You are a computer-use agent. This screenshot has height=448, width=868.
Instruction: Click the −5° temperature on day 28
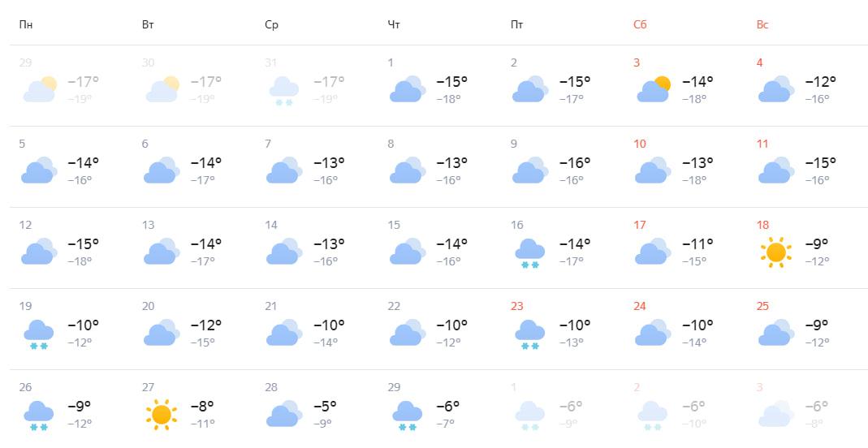click(325, 407)
